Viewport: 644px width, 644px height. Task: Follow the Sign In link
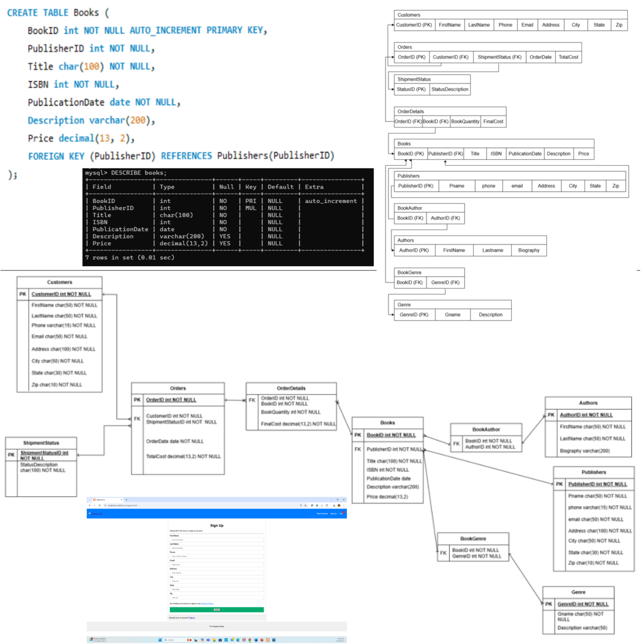pyautogui.click(x=192, y=618)
